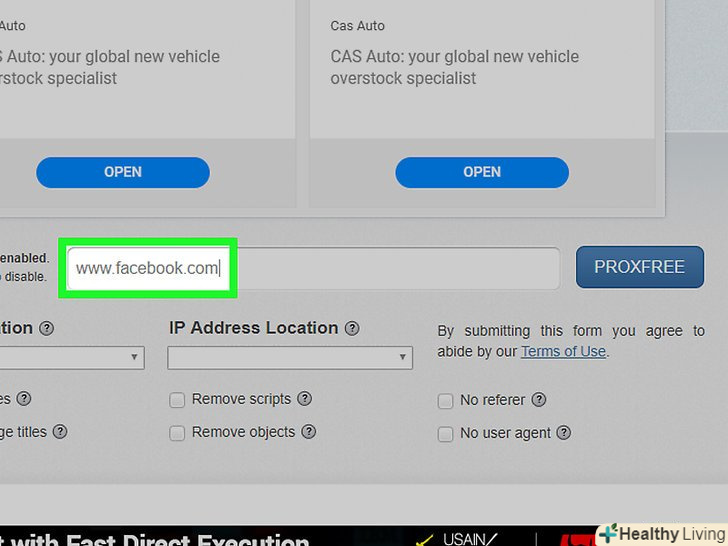Image resolution: width=728 pixels, height=546 pixels.
Task: Click the Healthy Living ad badge
Action: 663,534
